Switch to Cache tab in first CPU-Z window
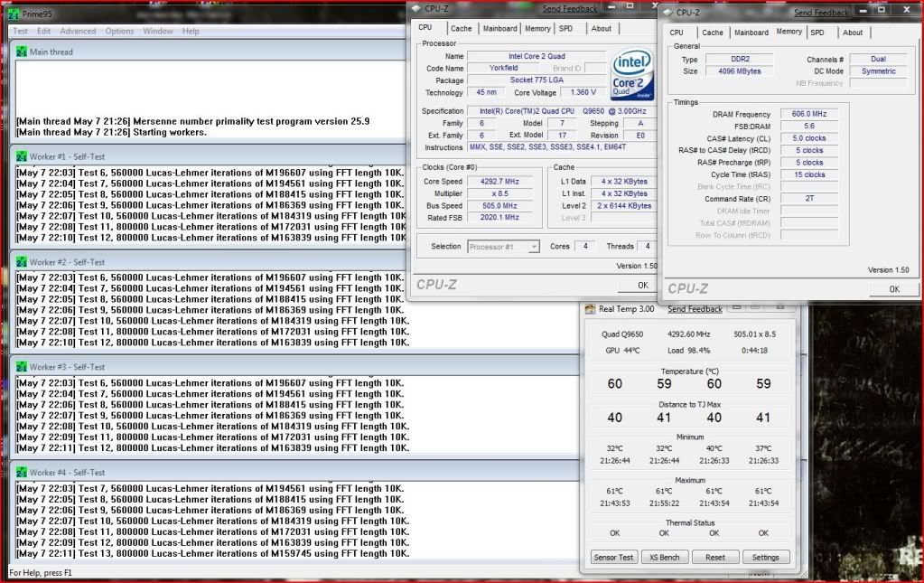The width and height of the screenshot is (924, 583). click(x=461, y=28)
